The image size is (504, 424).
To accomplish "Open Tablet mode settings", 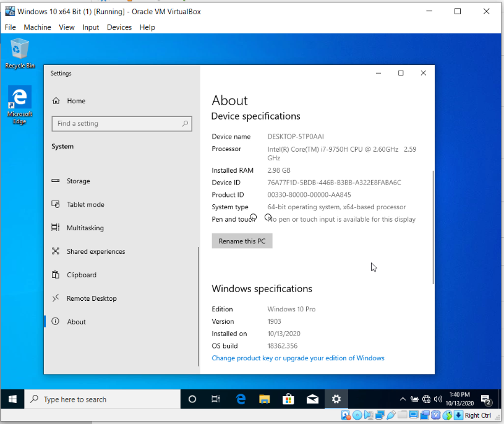I will click(85, 205).
